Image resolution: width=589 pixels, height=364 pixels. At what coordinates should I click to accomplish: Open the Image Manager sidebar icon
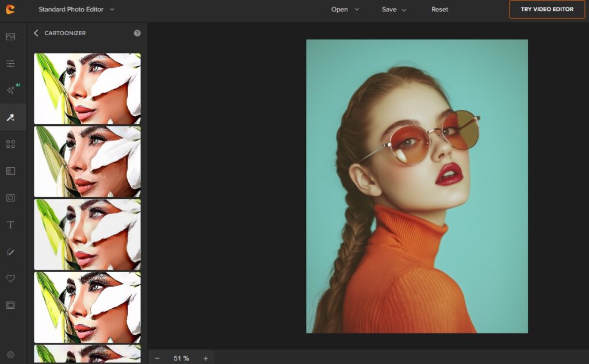[10, 36]
